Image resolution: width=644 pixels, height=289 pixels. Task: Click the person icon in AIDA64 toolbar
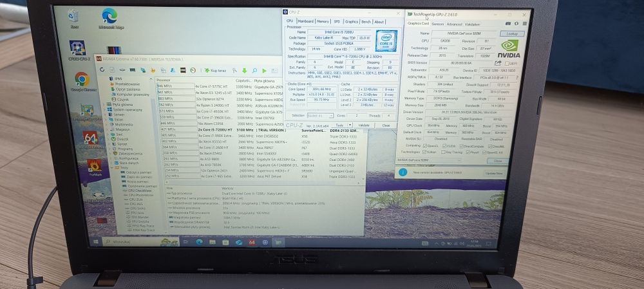[x=173, y=70]
